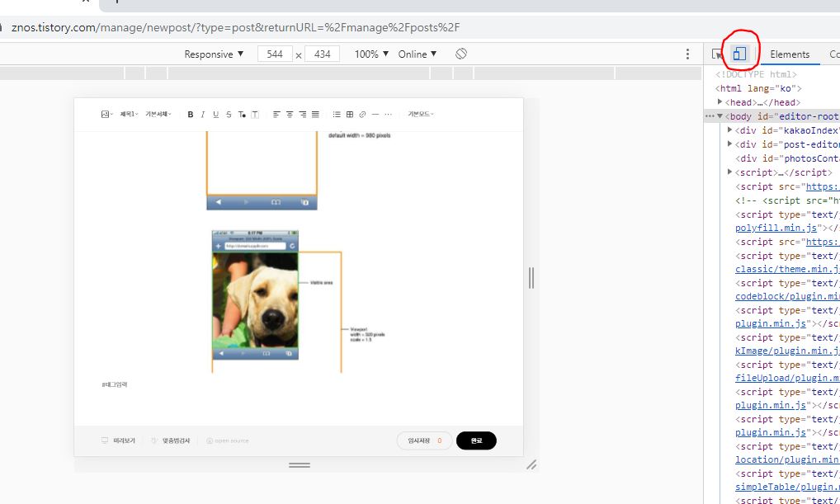
Task: Click the 임시저장 temporary save button
Action: [x=424, y=440]
